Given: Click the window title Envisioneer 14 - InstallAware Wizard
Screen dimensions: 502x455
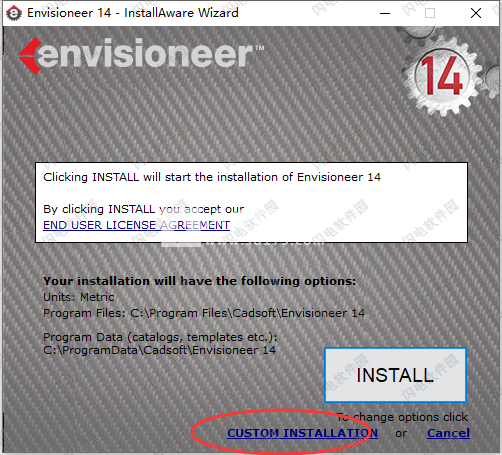Looking at the screenshot, I should tap(133, 13).
